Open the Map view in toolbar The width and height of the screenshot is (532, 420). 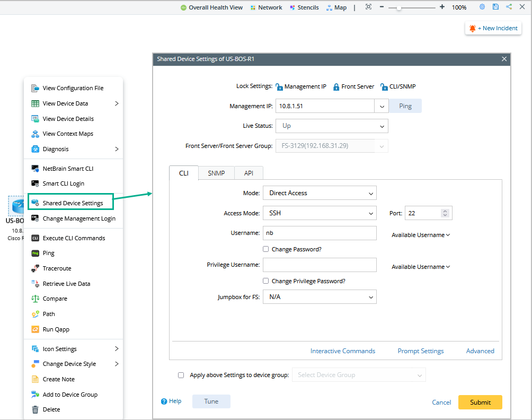click(x=336, y=7)
